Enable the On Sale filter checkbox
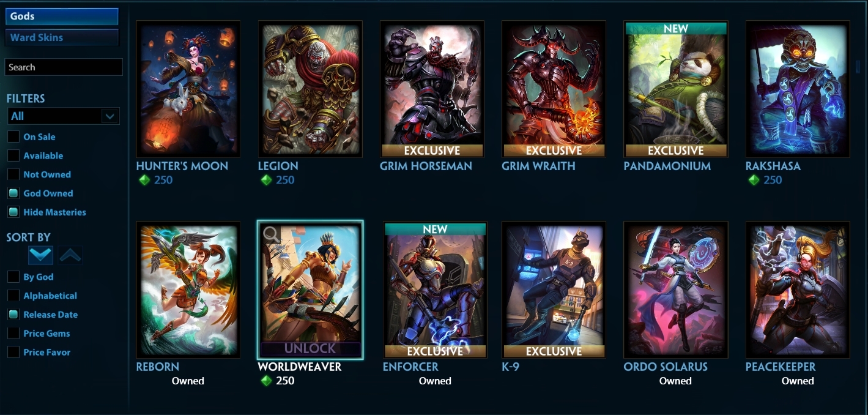 [13, 137]
